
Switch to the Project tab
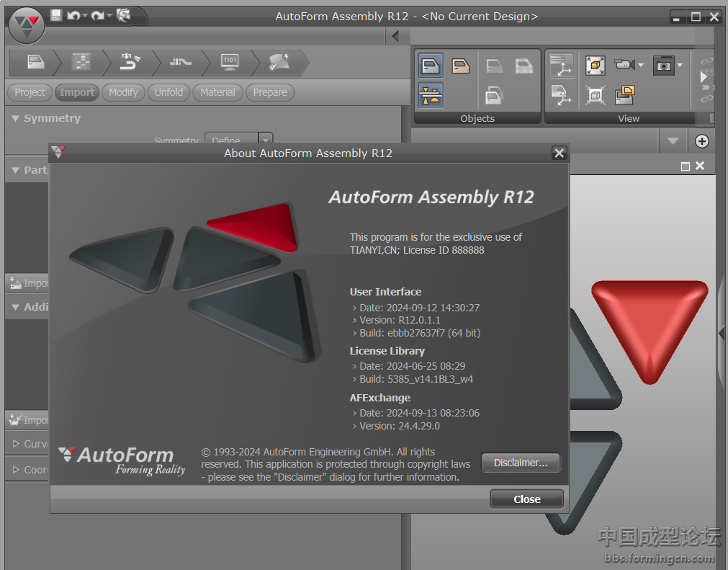pos(30,92)
